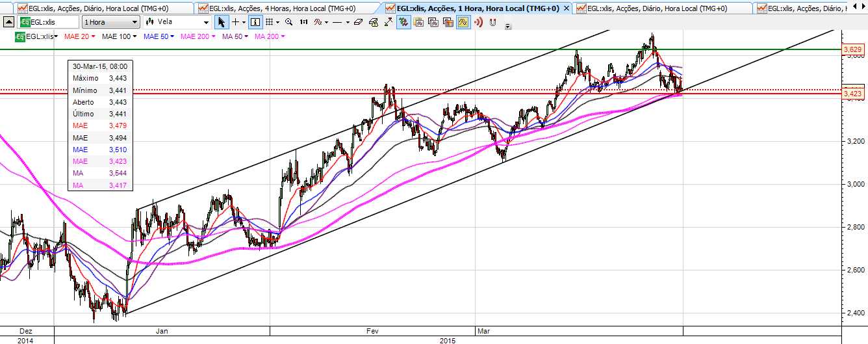Toggle the highlighted yellow curve chart icon
Viewport: 868px width, 344px height.
(463, 22)
